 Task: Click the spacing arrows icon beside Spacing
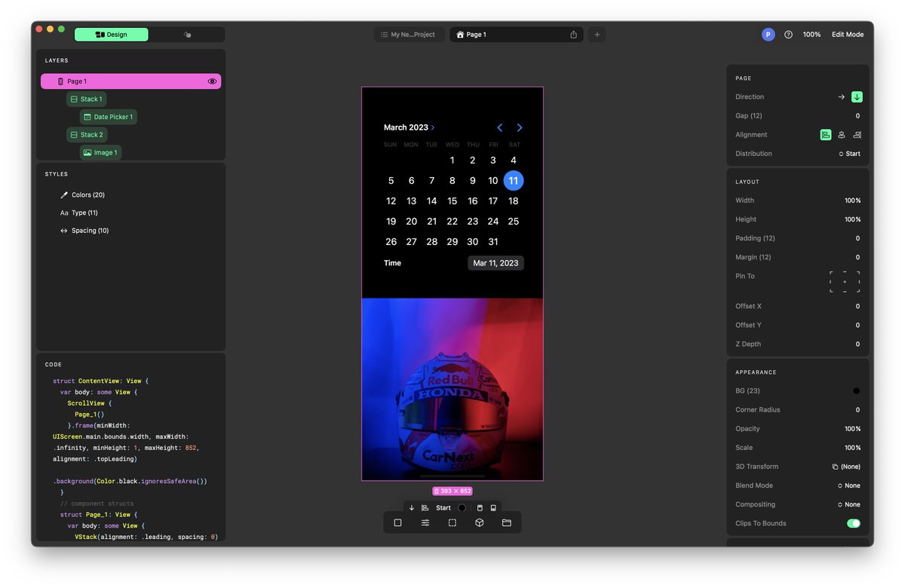(x=64, y=231)
